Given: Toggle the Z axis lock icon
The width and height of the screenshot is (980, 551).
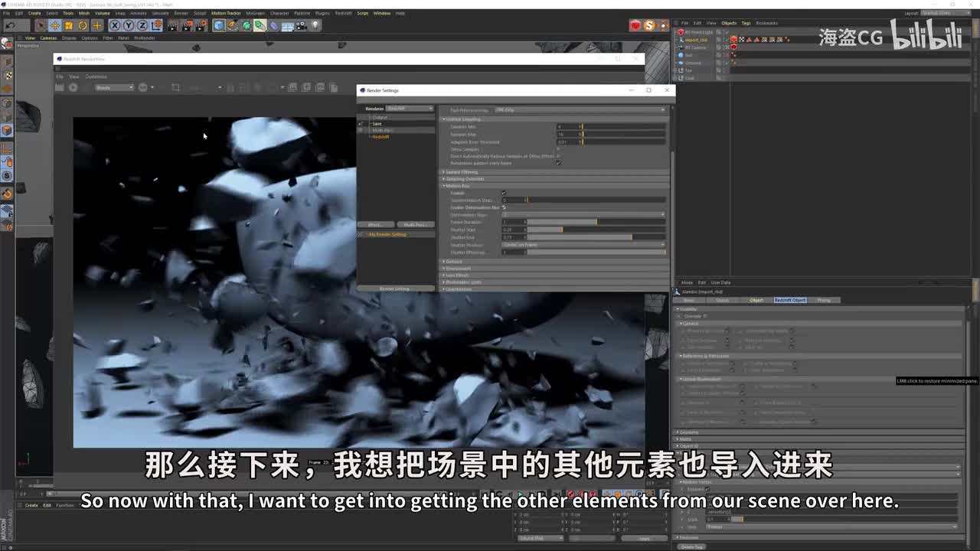Looking at the screenshot, I should point(142,25).
